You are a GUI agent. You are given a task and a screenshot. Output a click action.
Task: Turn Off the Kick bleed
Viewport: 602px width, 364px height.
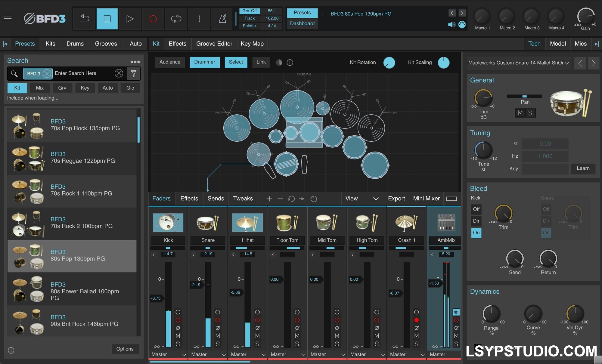[476, 209]
